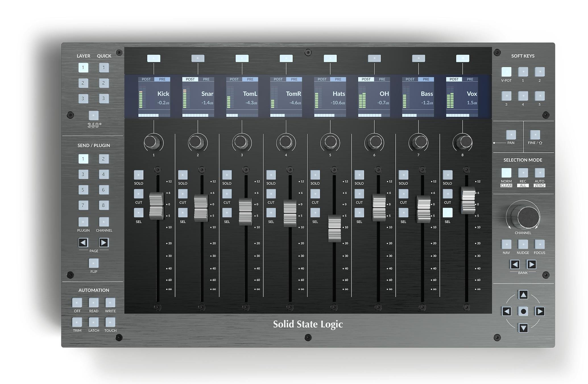Image resolution: width=588 pixels, height=384 pixels.
Task: Select Layer 3 button
Action: coord(83,98)
